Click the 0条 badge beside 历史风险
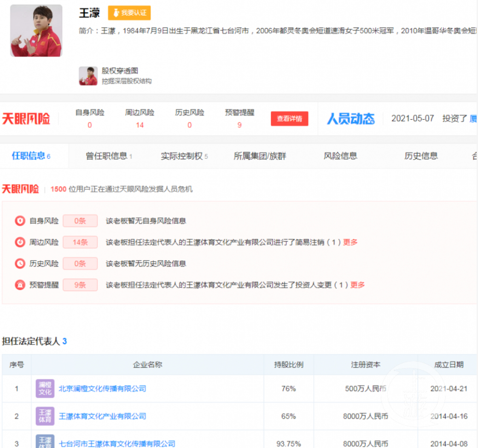This screenshot has width=478, height=448. coord(80,263)
